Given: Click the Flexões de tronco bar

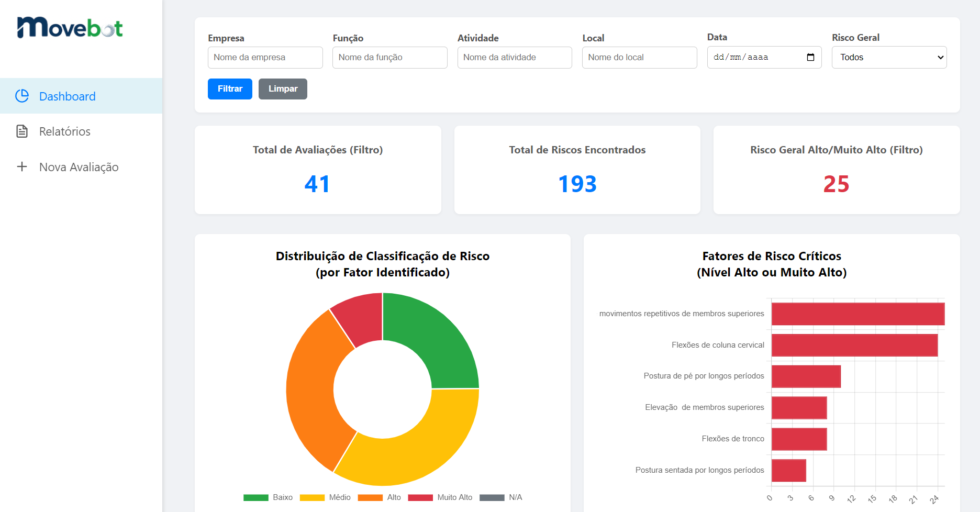Looking at the screenshot, I should click(799, 439).
